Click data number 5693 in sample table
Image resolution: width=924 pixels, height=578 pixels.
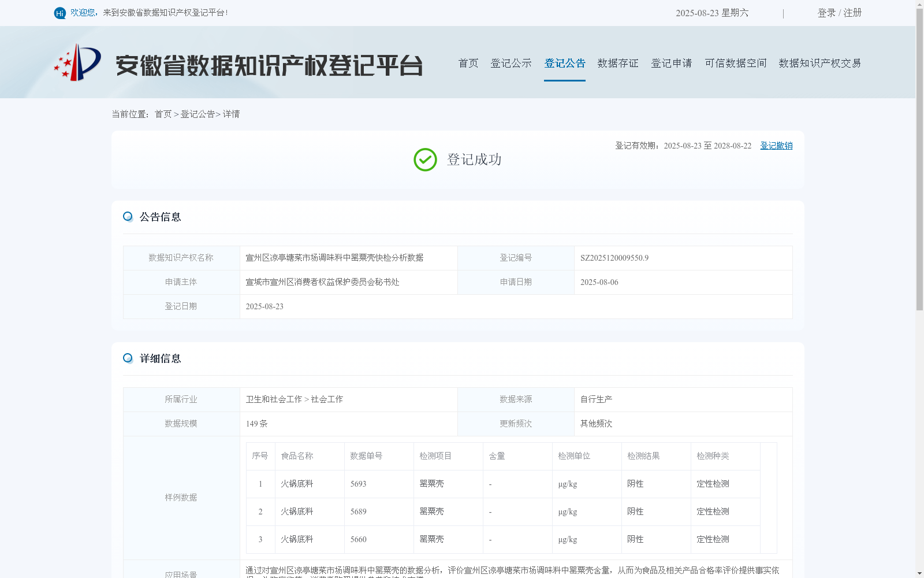[358, 484]
